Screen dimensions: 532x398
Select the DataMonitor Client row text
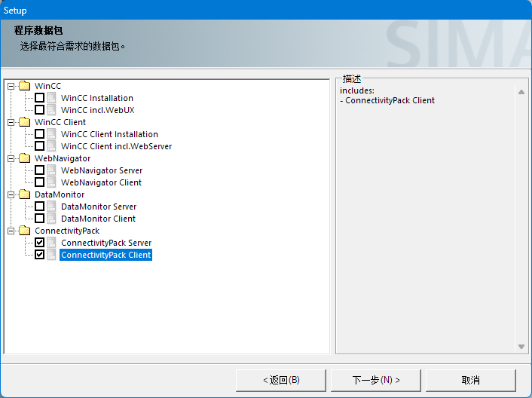point(99,219)
